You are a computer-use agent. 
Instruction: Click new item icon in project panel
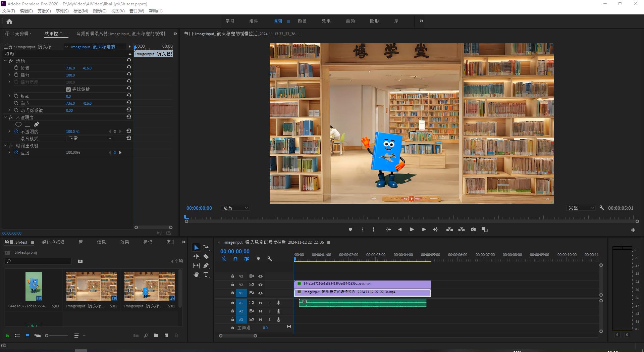point(166,335)
